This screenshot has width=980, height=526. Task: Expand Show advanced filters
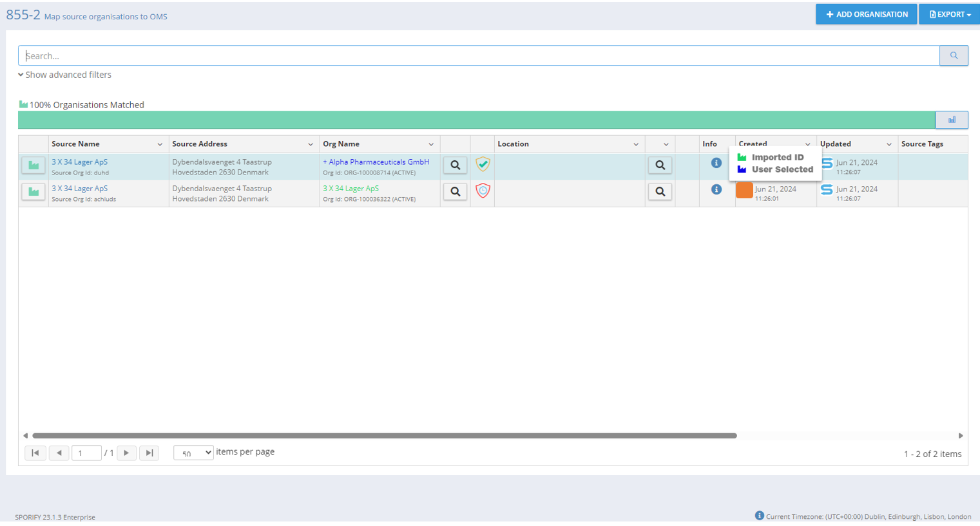pos(65,75)
